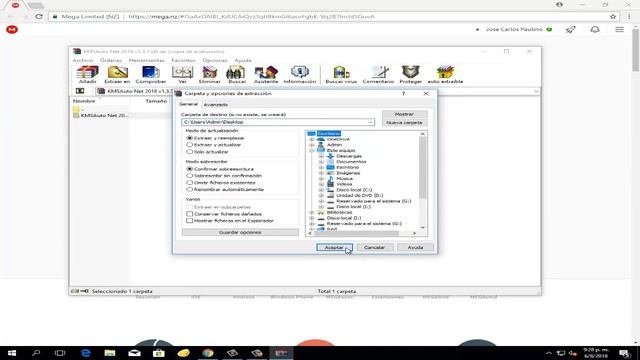Click the Añadir toolbar icon in WinRAR
640x360 pixels.
click(87, 74)
